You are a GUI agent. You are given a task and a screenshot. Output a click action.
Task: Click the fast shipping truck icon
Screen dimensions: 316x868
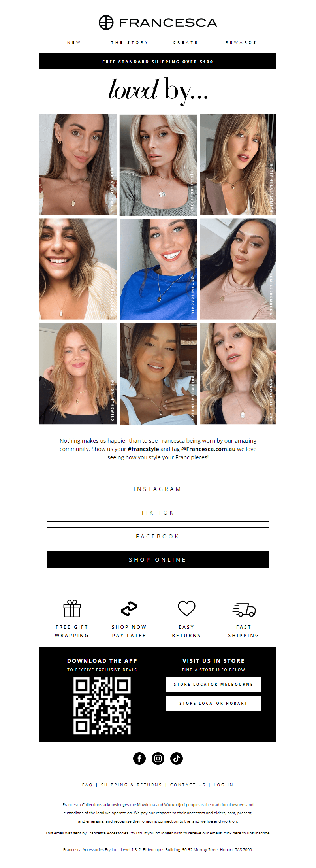point(244,609)
